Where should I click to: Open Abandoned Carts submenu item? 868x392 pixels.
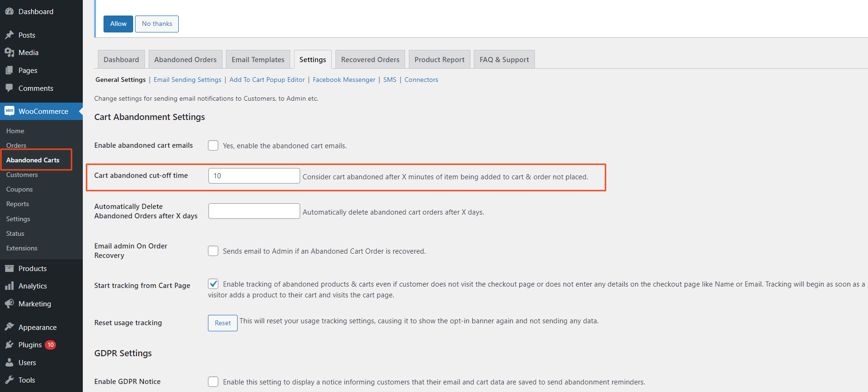click(x=32, y=160)
